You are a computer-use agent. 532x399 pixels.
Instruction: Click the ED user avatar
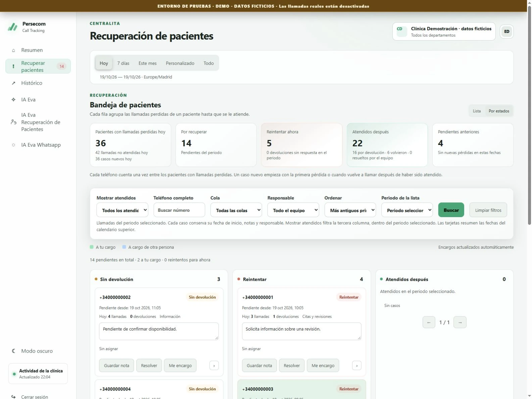pos(506,32)
